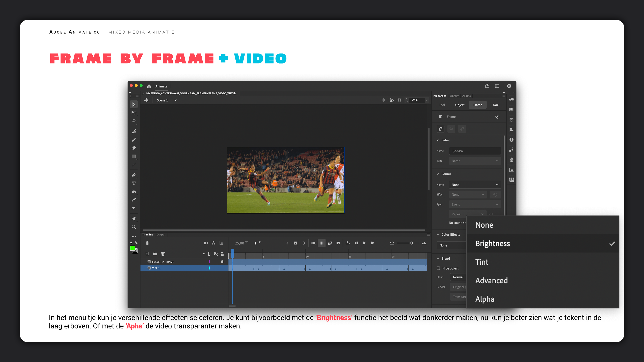The width and height of the screenshot is (644, 362).
Task: Choose Alpha from color effects menu
Action: 485,299
